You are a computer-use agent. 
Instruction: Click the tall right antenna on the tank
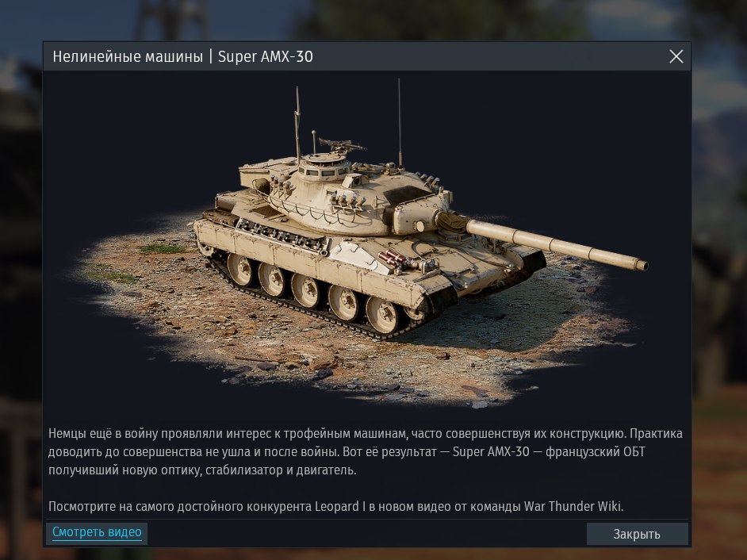(x=399, y=123)
